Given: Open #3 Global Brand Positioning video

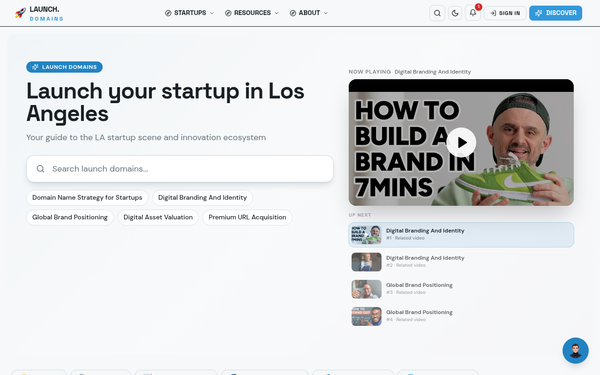Looking at the screenshot, I should tap(461, 289).
